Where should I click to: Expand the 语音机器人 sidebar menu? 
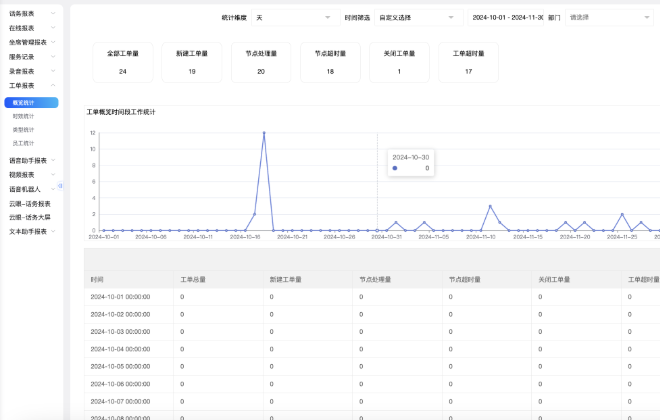point(31,188)
